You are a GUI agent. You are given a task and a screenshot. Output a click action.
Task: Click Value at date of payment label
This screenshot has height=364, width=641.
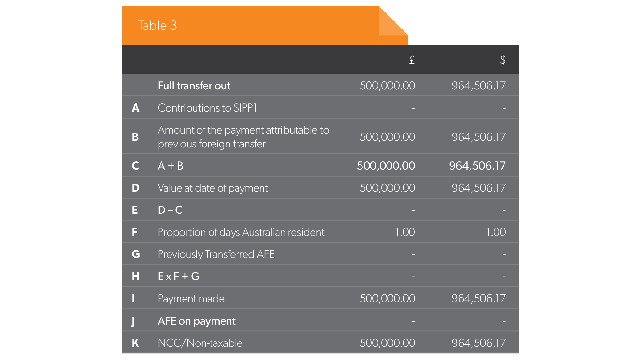pos(212,188)
